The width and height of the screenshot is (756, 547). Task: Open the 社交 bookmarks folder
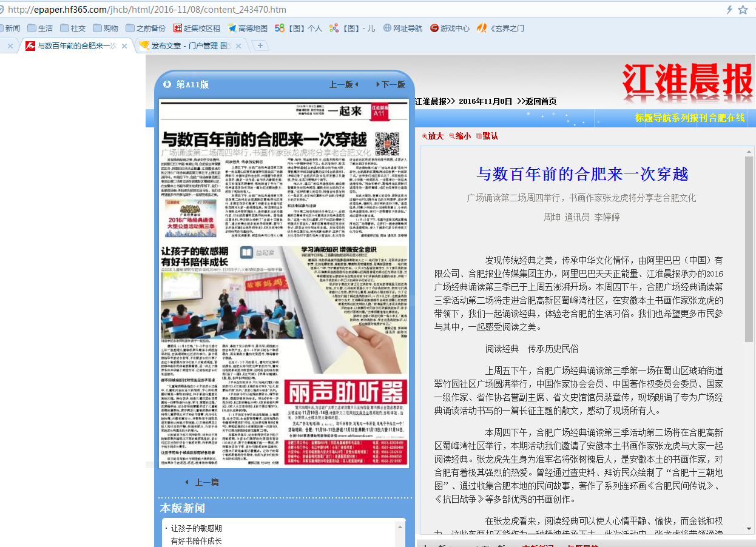72,28
